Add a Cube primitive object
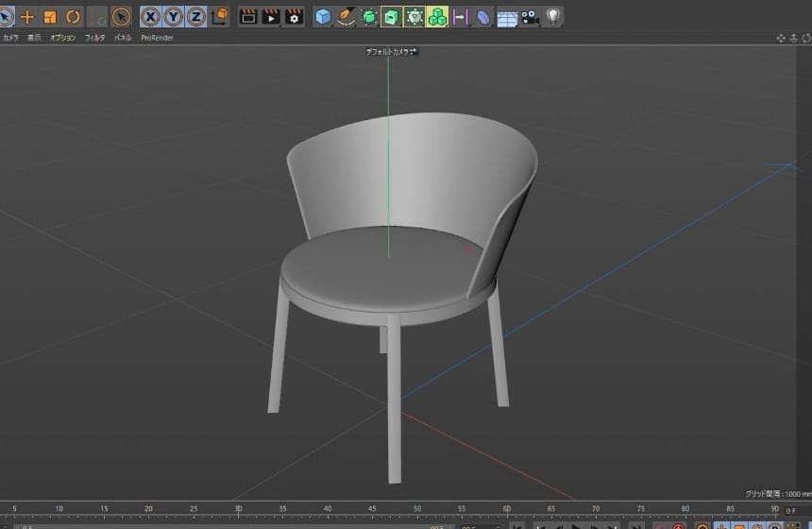The height and width of the screenshot is (529, 812). [x=323, y=17]
